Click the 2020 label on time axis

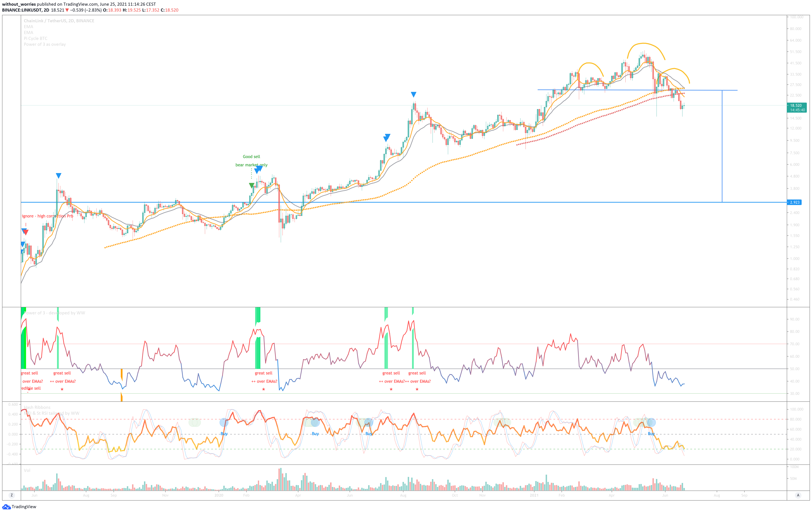[x=219, y=496]
